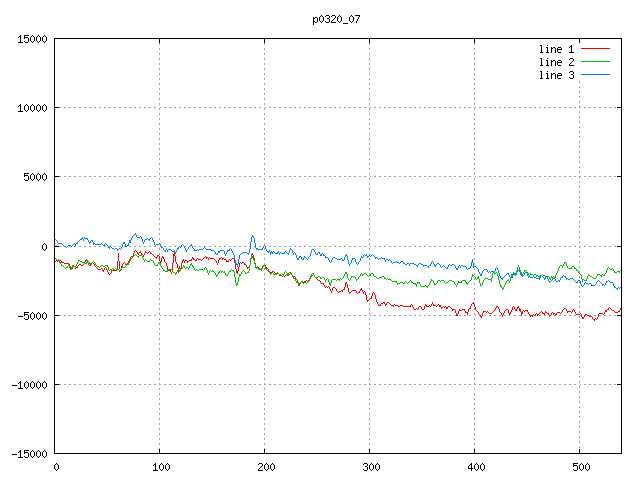Screen dimensions: 640x480
Task: Click y-axis label -5000
Action: [32, 316]
